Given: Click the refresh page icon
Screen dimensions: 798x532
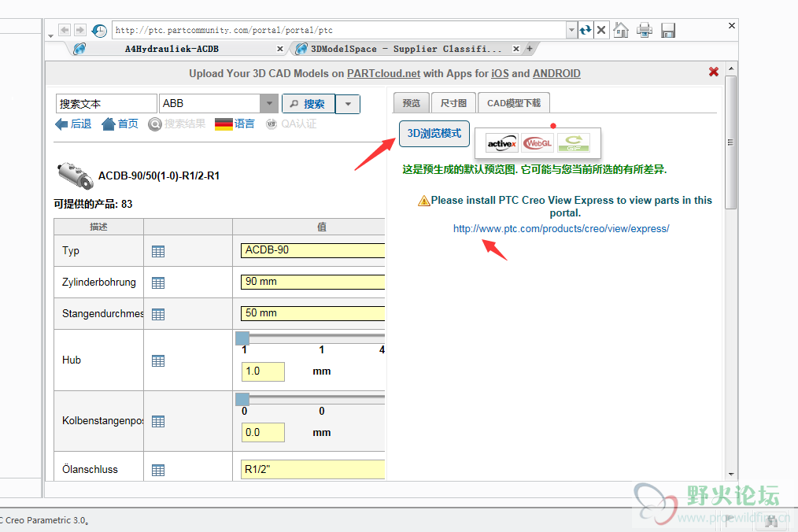Looking at the screenshot, I should (x=586, y=30).
